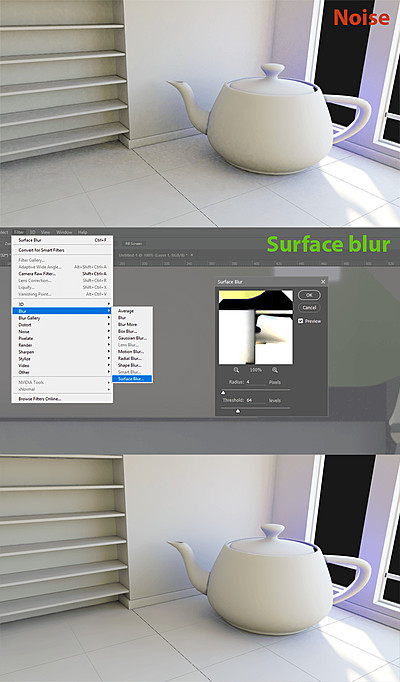Click the Surface Blur preview thumbnail
This screenshot has width=400, height=682.
256,327
